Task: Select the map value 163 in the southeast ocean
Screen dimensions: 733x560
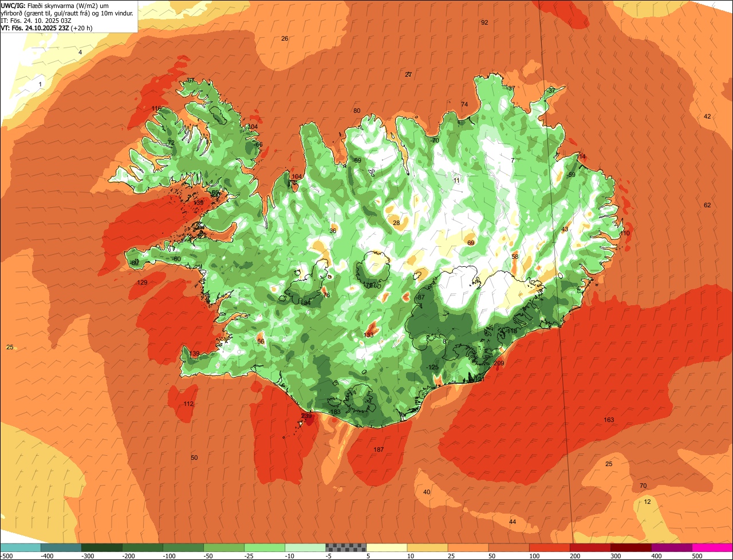Action: 609,420
